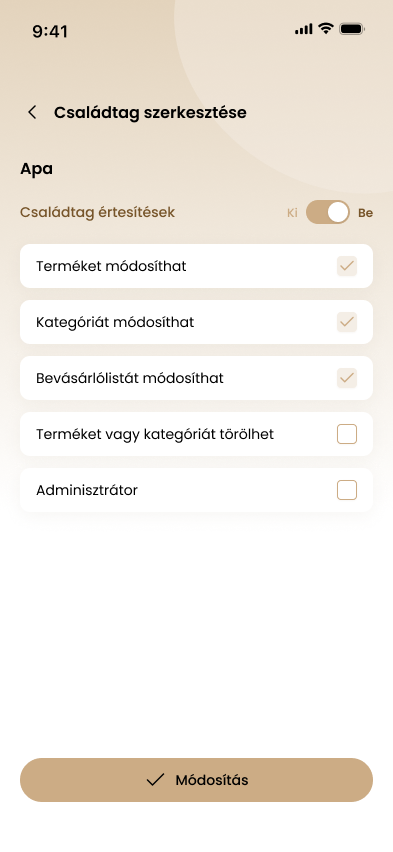This screenshot has height=852, width=393.
Task: Uncheck the Bevásárlólistát módosíthat checkbox
Action: pyautogui.click(x=347, y=378)
